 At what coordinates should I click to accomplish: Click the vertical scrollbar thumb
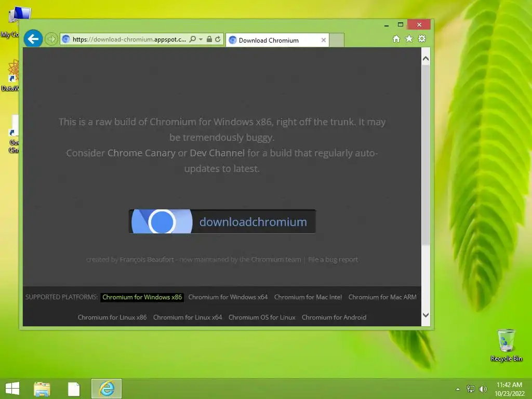coord(426,154)
